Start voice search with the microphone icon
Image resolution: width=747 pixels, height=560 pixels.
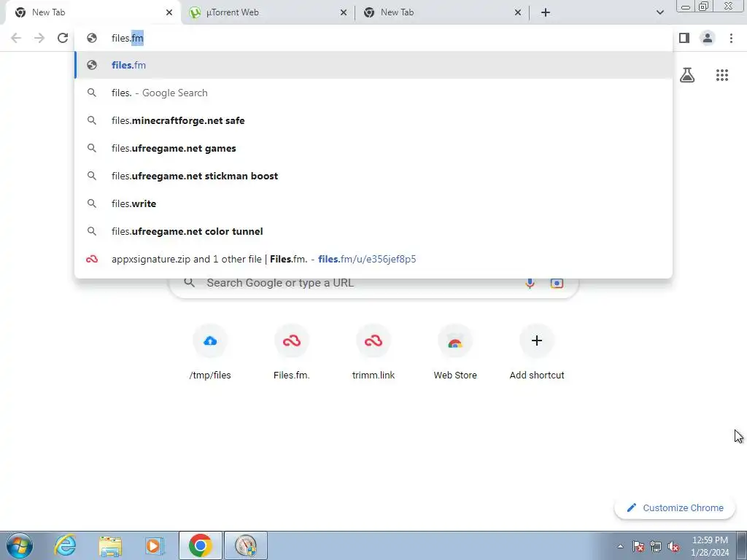coord(530,283)
